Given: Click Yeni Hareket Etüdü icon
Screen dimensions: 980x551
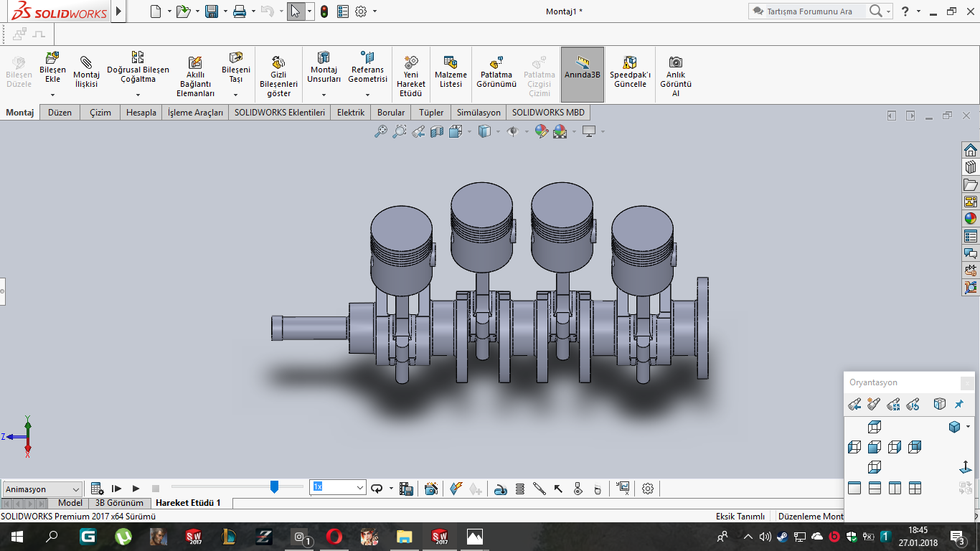Looking at the screenshot, I should click(x=411, y=62).
